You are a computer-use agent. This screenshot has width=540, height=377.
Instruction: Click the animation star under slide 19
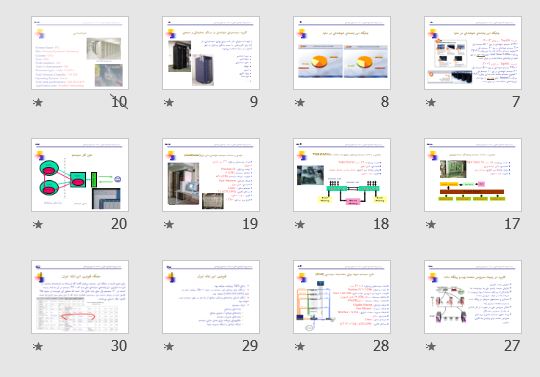(169, 224)
